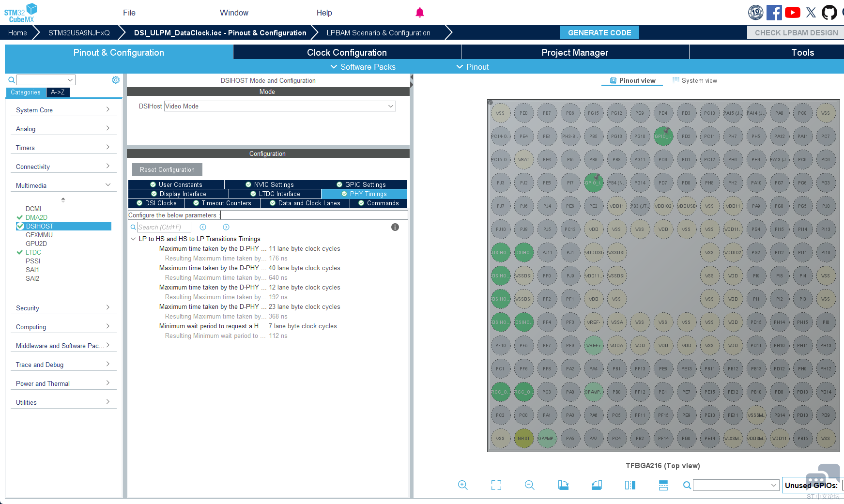
Task: Click the STM32CubeMX logo
Action: point(21,13)
